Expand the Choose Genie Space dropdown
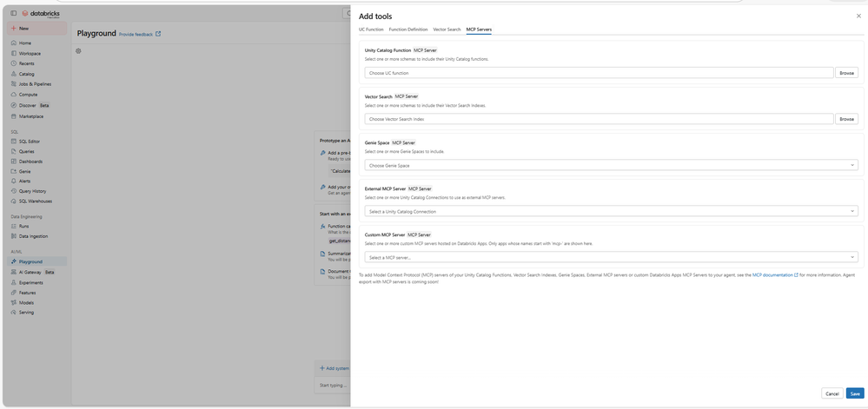Screen dimensions: 868x409 coord(611,165)
